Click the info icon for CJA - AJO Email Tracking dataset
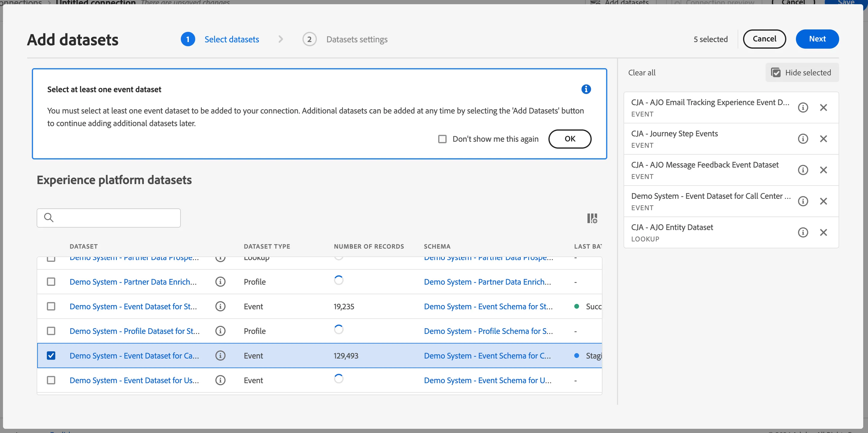This screenshot has width=868, height=433. pos(803,107)
